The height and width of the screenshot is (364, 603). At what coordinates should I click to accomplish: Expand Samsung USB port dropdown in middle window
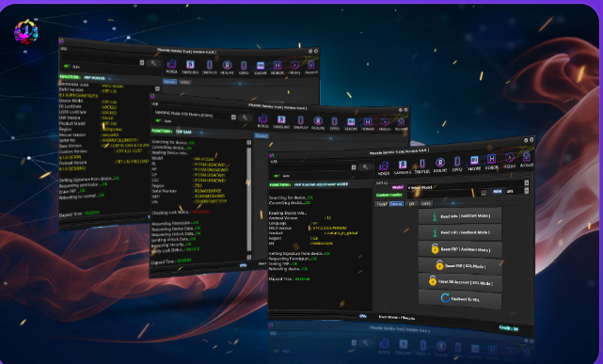point(233,117)
